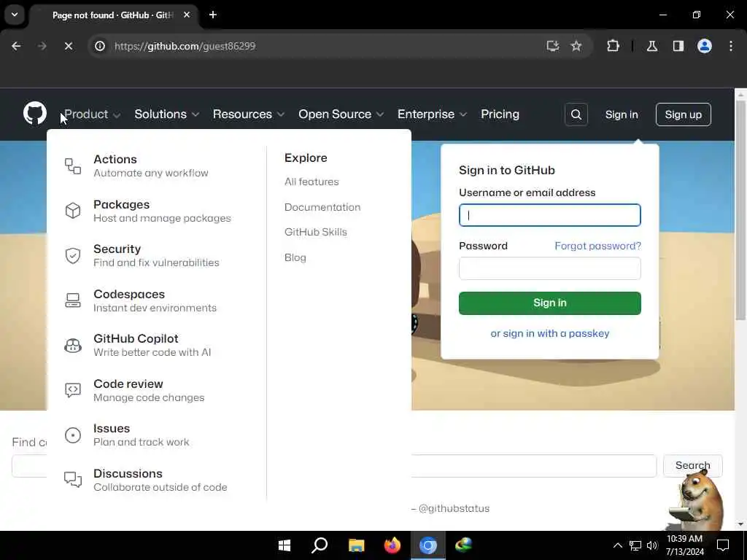Open the Pricing page
This screenshot has width=747, height=560.
point(500,114)
